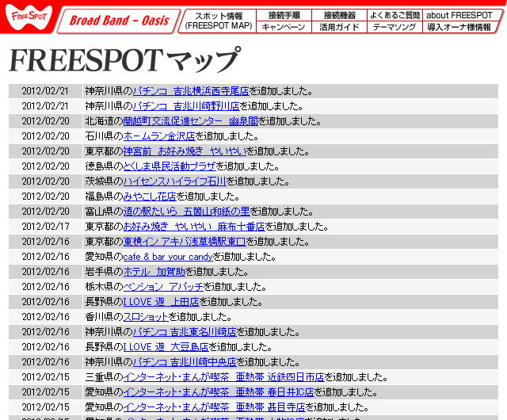Open パチンコ 吉兆東名川崎店 link
The height and width of the screenshot is (420, 507).
(x=185, y=332)
